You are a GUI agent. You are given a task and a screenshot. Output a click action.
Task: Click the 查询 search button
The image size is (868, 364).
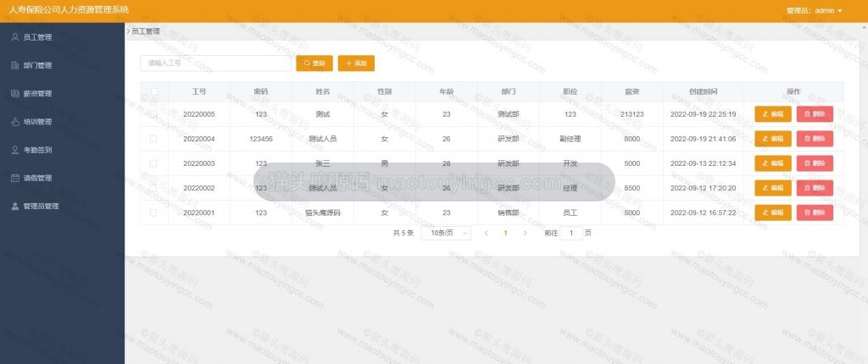click(x=314, y=63)
